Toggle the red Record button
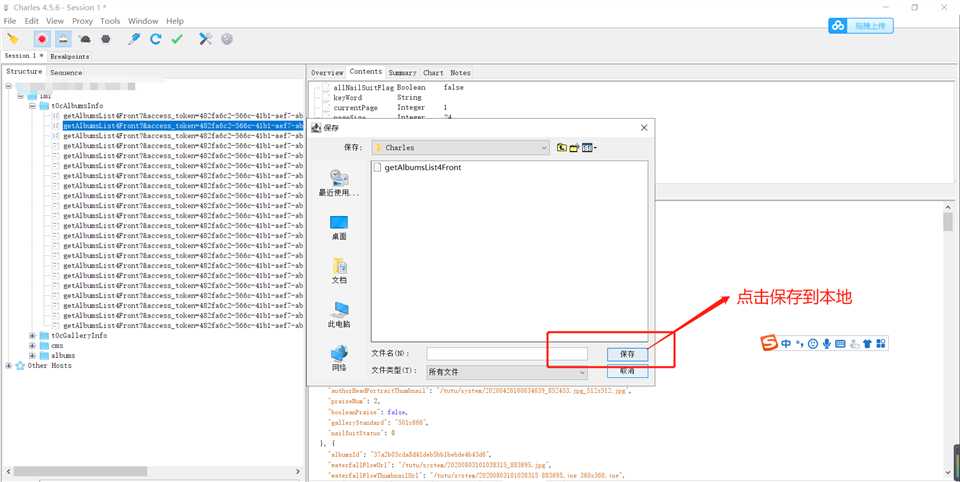This screenshot has width=960, height=482. (x=42, y=39)
